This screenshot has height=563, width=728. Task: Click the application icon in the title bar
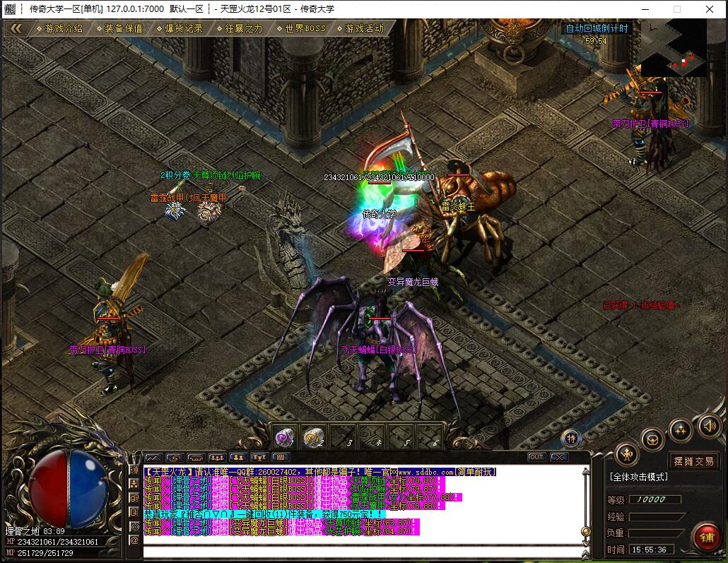click(x=10, y=8)
